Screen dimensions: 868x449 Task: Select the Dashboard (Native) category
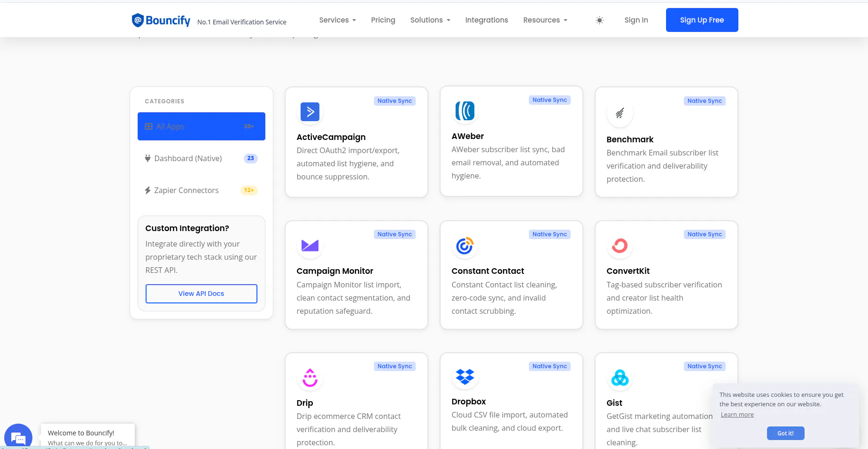coord(201,158)
